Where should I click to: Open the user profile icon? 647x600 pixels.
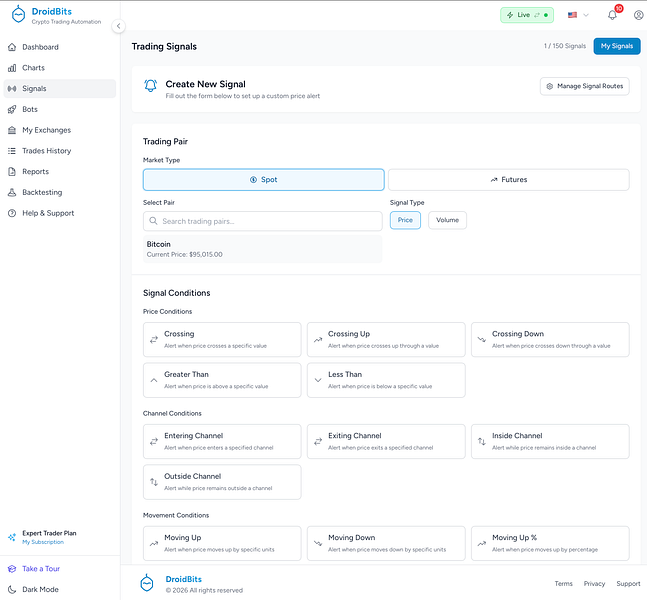pyautogui.click(x=638, y=15)
